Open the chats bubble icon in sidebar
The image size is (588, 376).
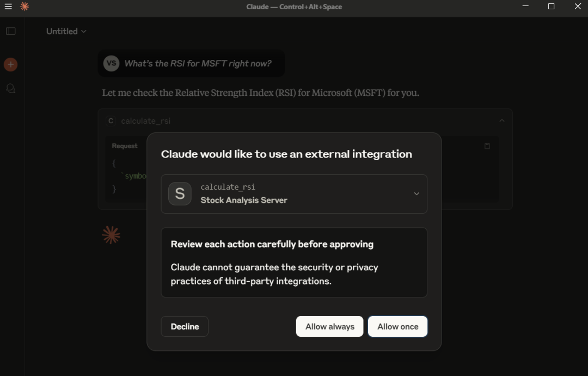tap(10, 88)
